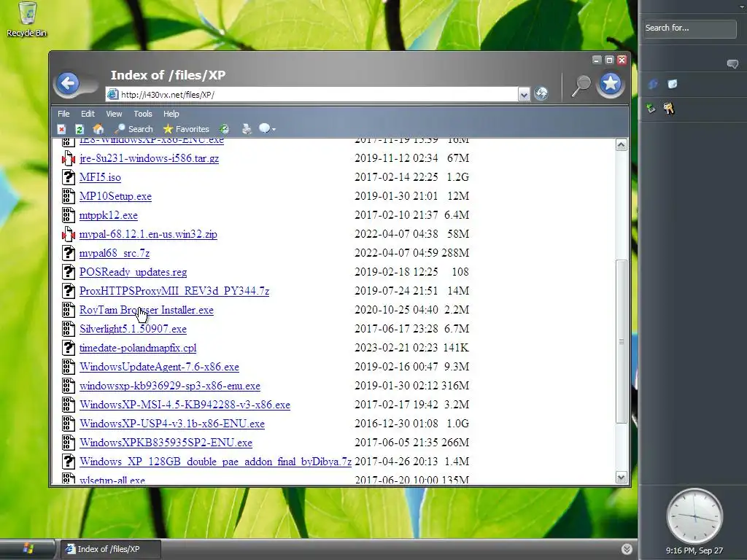The height and width of the screenshot is (560, 747).
Task: Refresh the page using green arrows icon
Action: [80, 129]
